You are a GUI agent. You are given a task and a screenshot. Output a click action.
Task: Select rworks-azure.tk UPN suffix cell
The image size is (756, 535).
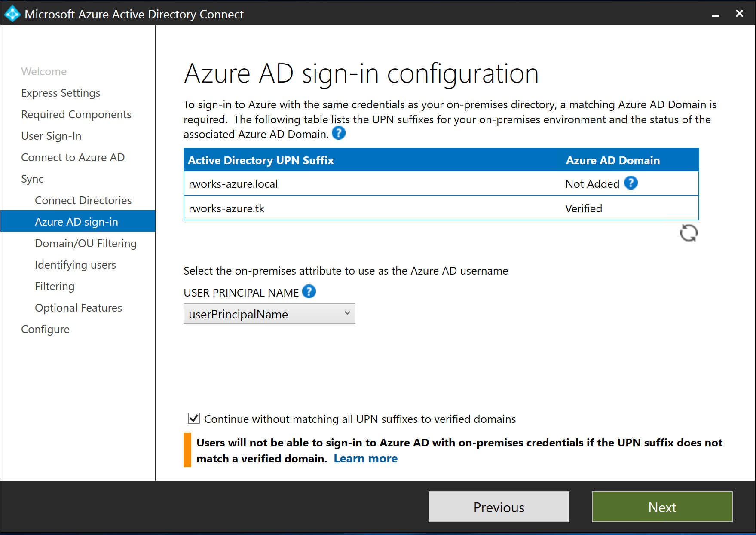pos(226,208)
